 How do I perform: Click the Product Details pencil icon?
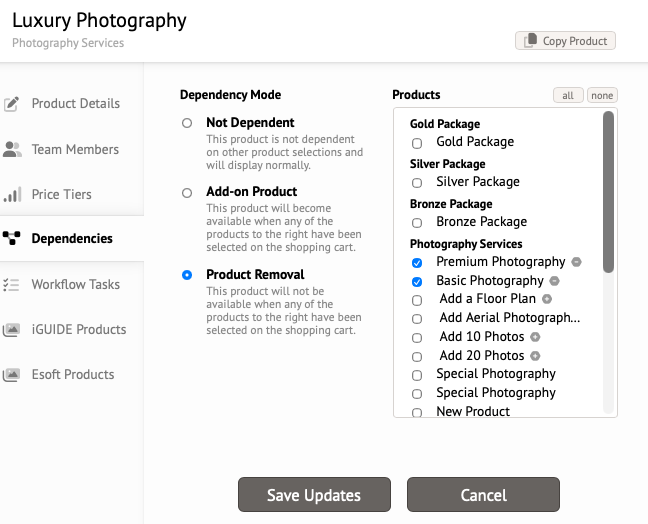tap(11, 104)
